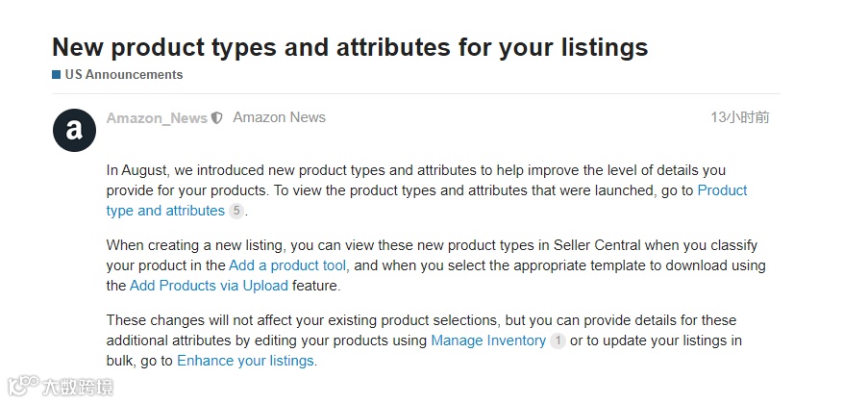
Task: Click the link-count badge showing 5
Action: click(236, 211)
